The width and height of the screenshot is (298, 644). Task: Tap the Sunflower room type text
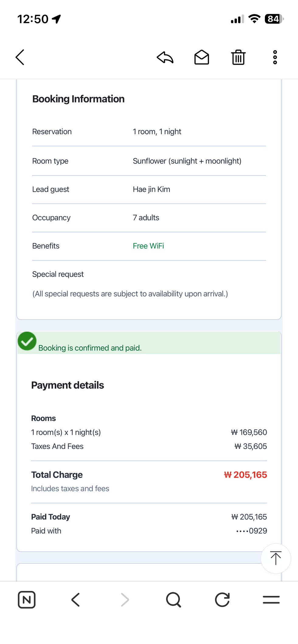point(187,161)
